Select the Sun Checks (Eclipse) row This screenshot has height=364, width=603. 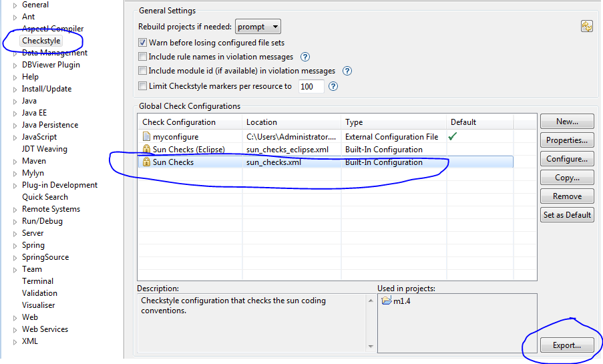point(325,150)
